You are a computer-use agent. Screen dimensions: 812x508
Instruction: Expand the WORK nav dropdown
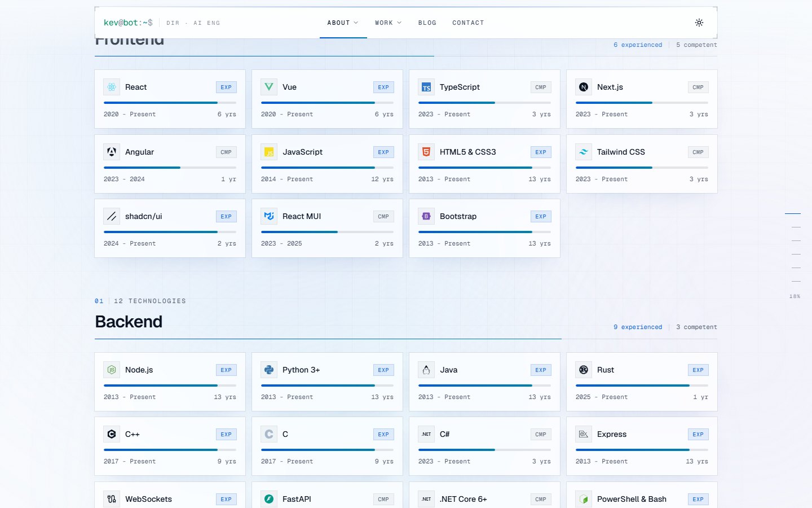point(388,23)
